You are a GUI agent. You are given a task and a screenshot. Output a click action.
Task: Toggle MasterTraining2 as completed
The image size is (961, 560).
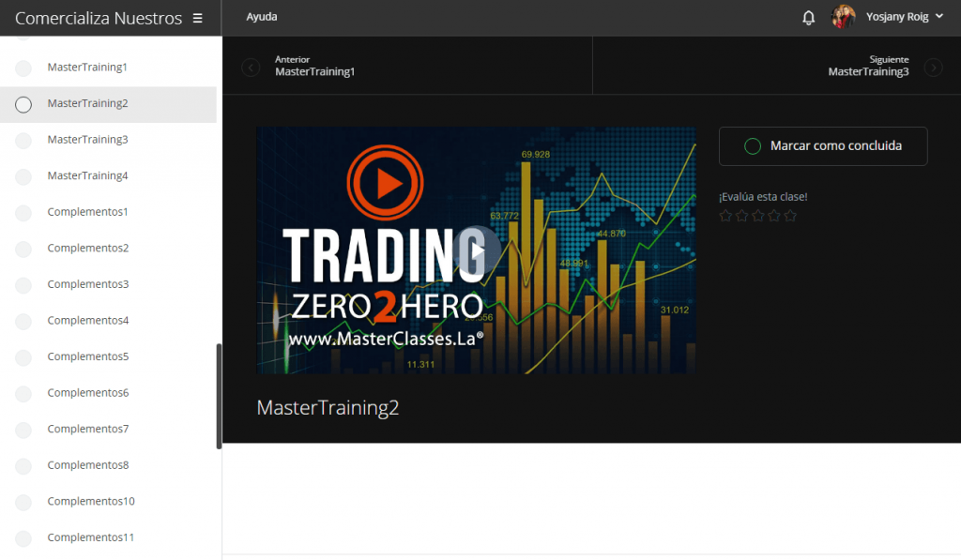pyautogui.click(x=23, y=105)
